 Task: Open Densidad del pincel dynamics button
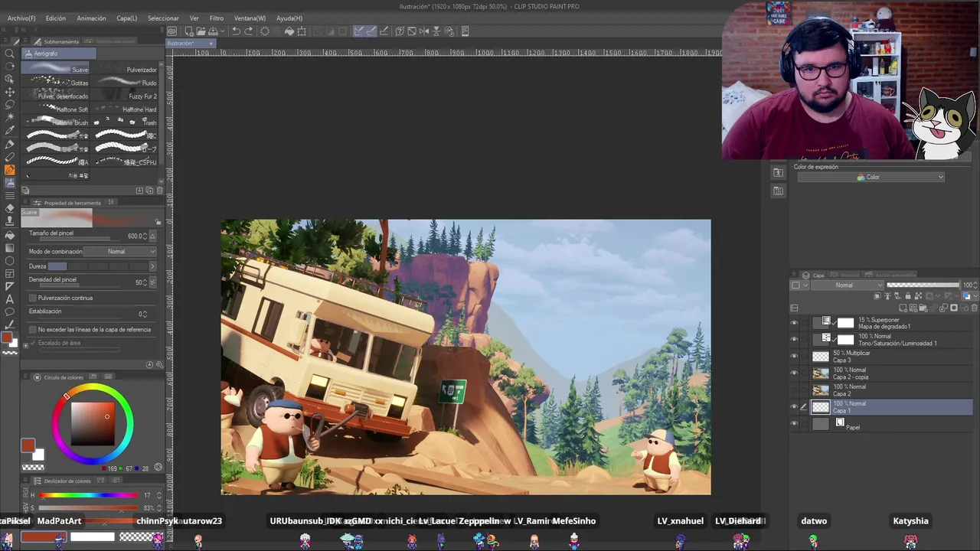click(152, 282)
